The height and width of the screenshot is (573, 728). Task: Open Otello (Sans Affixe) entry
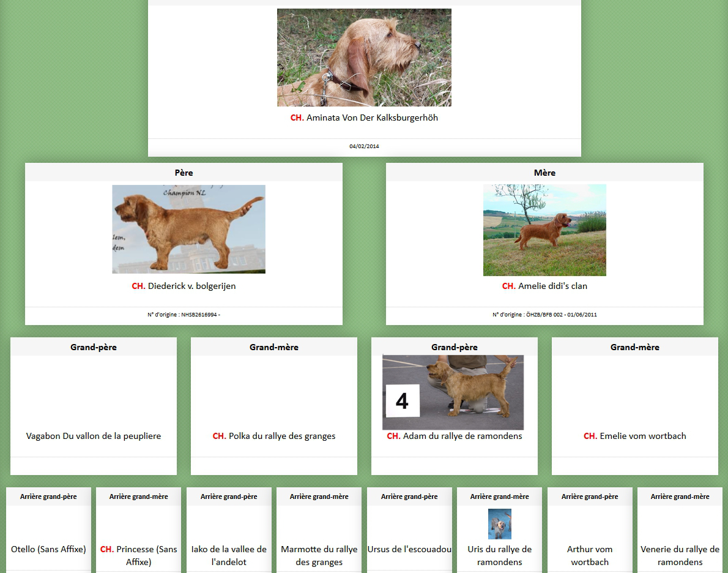point(48,549)
